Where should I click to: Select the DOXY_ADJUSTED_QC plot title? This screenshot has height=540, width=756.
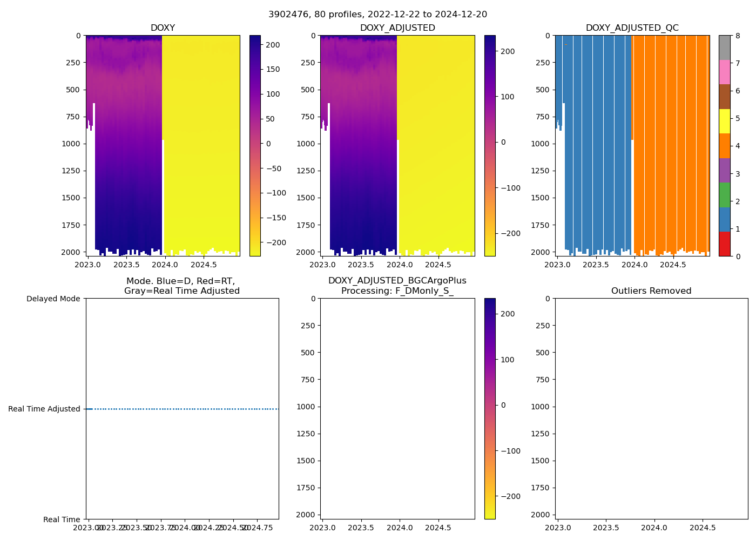click(632, 28)
